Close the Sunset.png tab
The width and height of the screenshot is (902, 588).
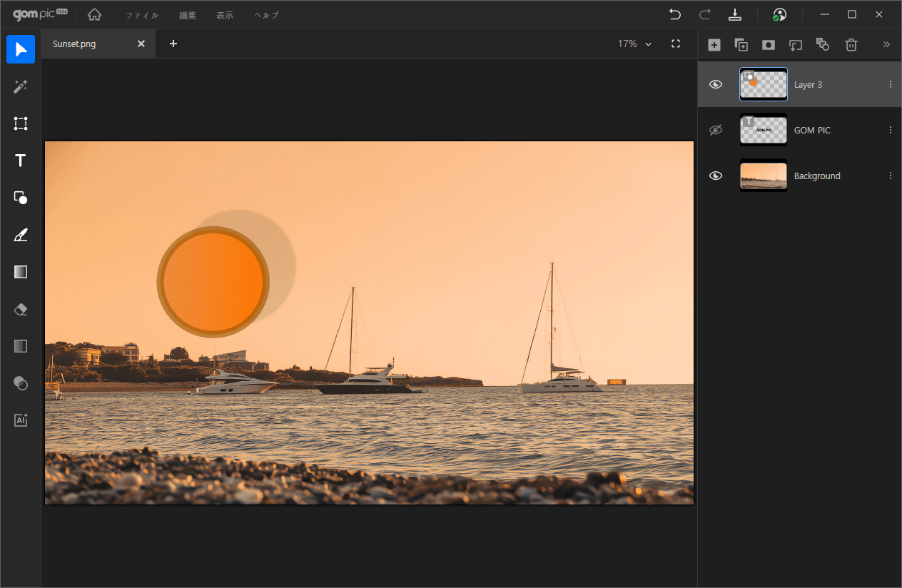(141, 44)
